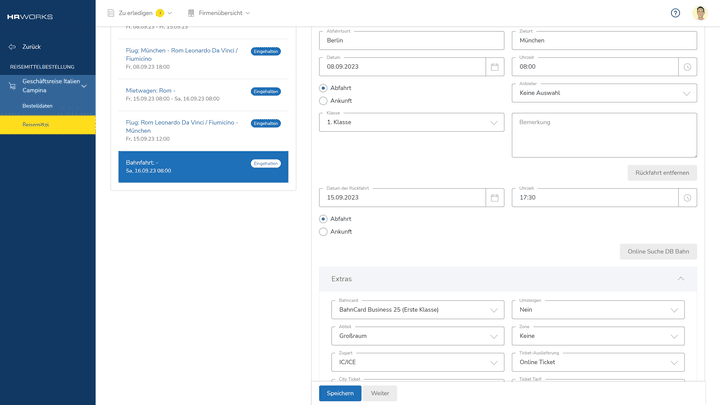The height and width of the screenshot is (405, 720).
Task: Click the help question mark icon
Action: 675,13
